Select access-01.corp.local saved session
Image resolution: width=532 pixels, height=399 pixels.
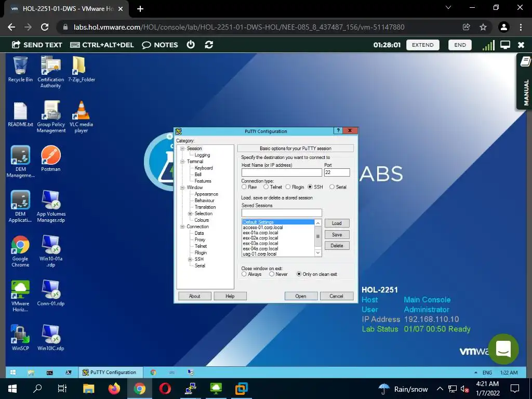[x=263, y=228]
